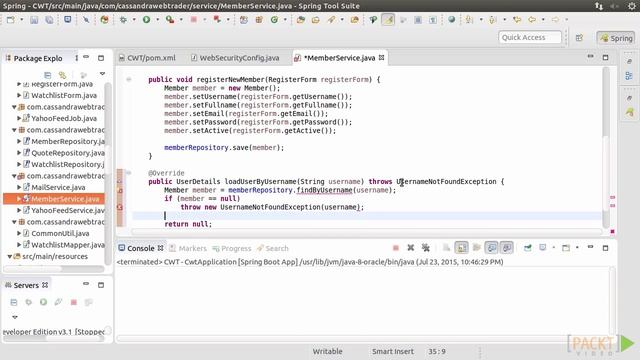Click the New wizard toolbar icon
640x360 pixels.
pyautogui.click(x=11, y=19)
